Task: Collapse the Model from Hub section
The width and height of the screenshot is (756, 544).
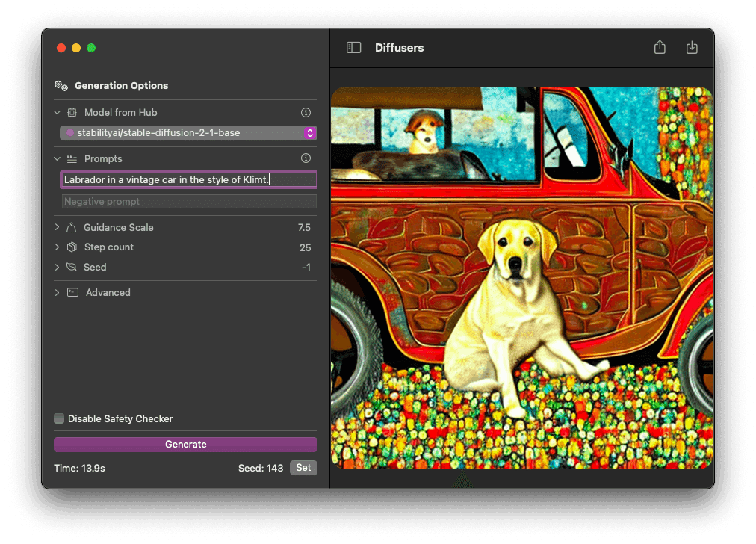Action: click(58, 113)
